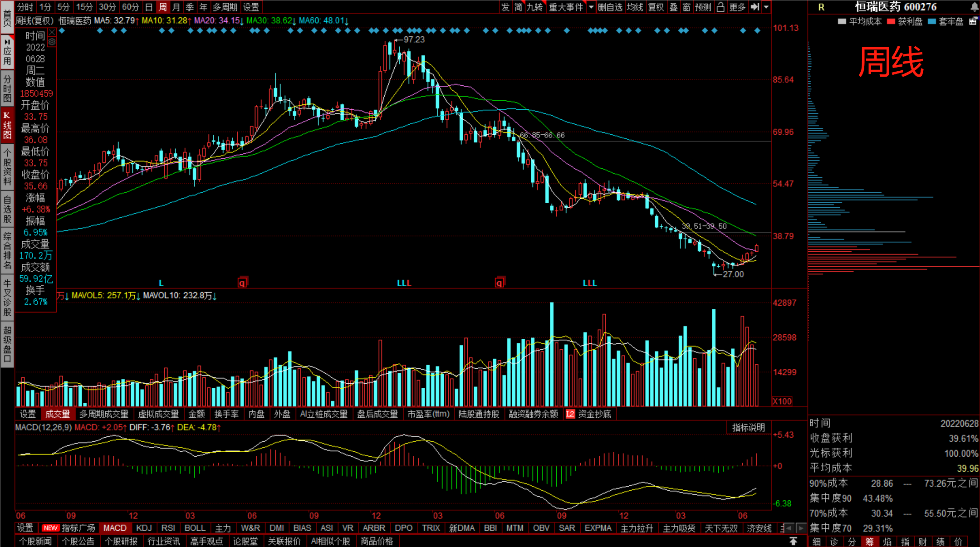Click the R icon beside stock name
Viewport: 980px width, 547px height.
tap(821, 7)
